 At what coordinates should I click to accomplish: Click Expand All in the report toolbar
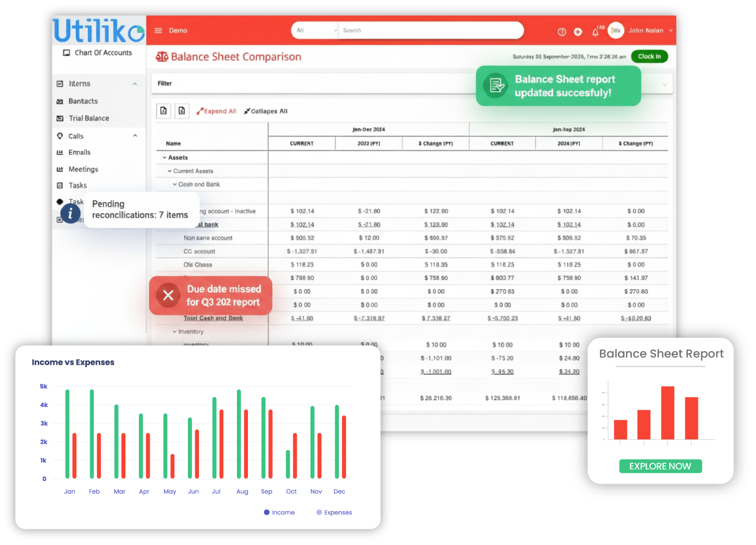[217, 111]
